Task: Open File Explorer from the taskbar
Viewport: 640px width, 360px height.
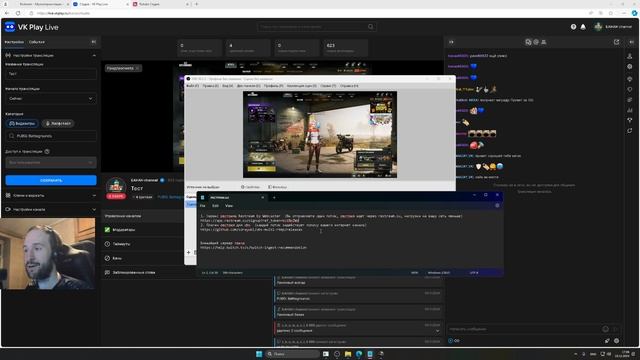Action: (x=348, y=354)
